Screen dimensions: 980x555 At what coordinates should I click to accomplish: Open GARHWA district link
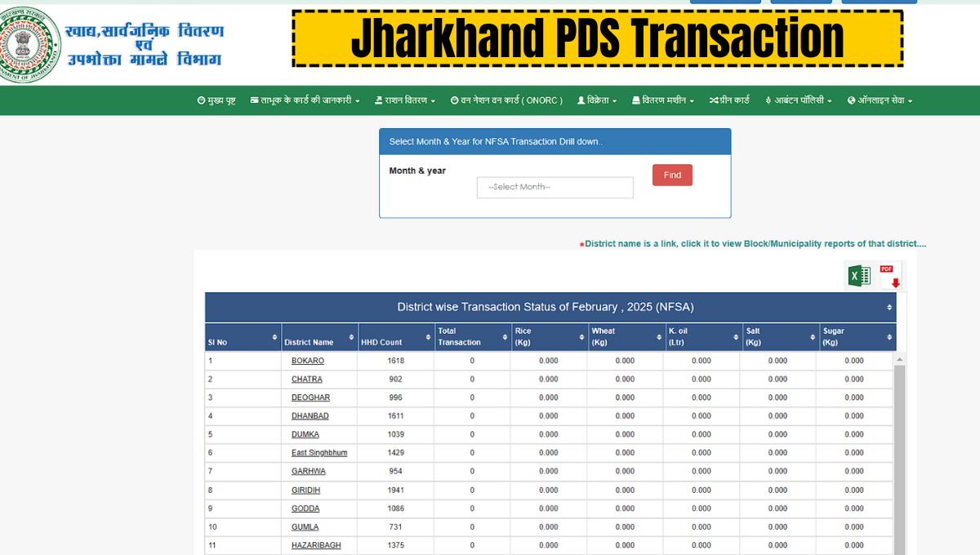(309, 472)
